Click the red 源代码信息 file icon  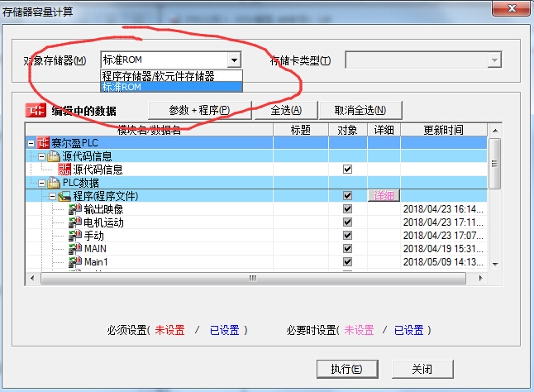pyautogui.click(x=64, y=170)
